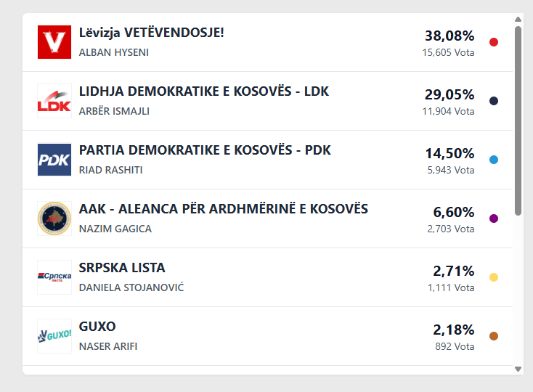Click the purple dot beside 6,60%

pyautogui.click(x=494, y=219)
